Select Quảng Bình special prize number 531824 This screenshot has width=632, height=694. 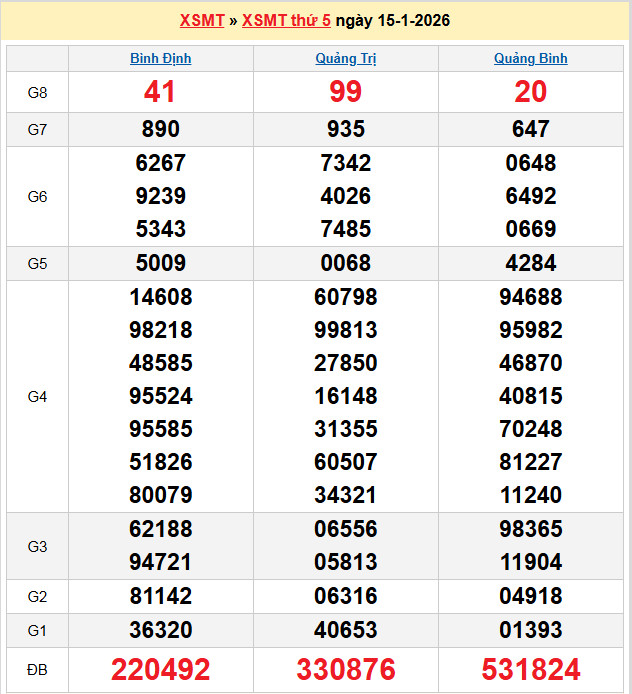[x=530, y=669]
